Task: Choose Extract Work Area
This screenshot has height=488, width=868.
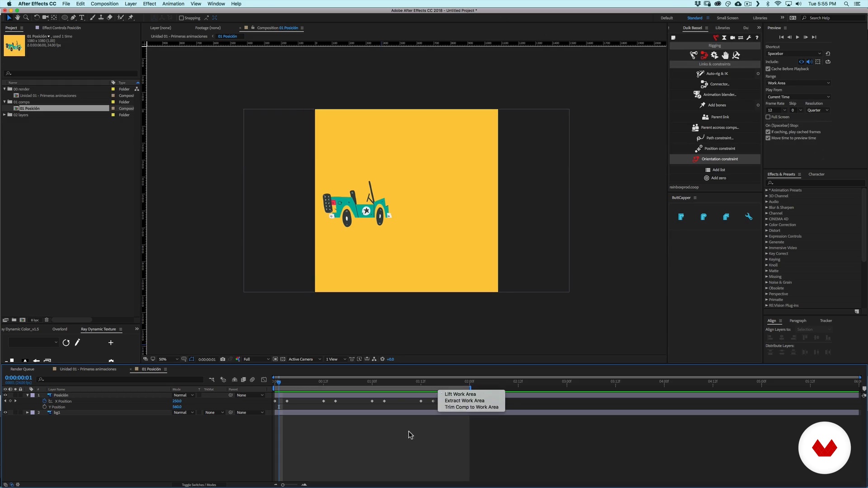Action: [x=464, y=400]
